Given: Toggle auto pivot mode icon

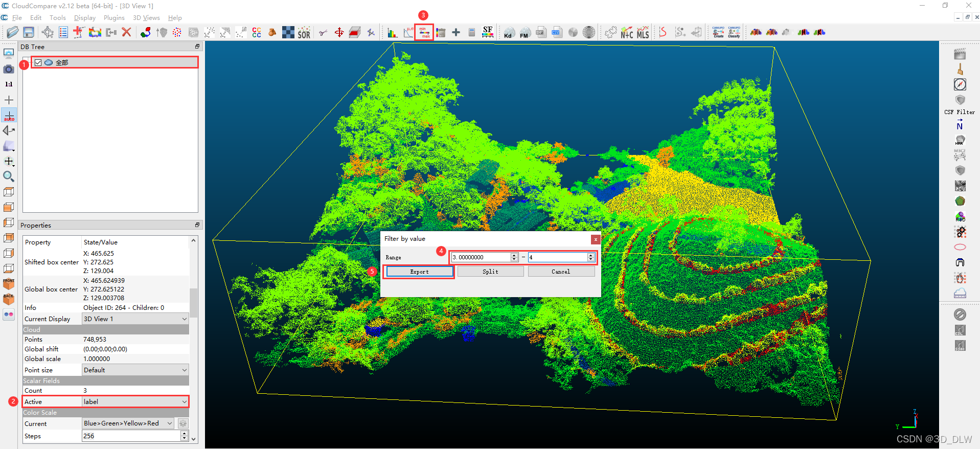Looking at the screenshot, I should (x=9, y=115).
